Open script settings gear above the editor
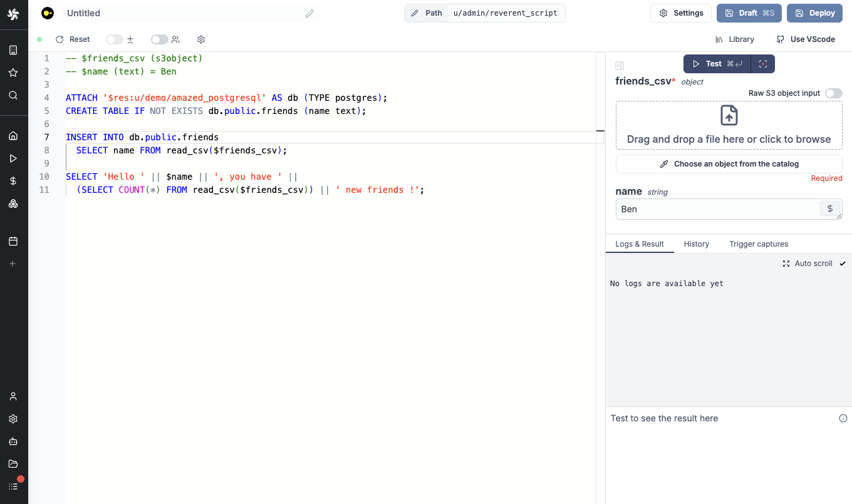 pos(200,39)
